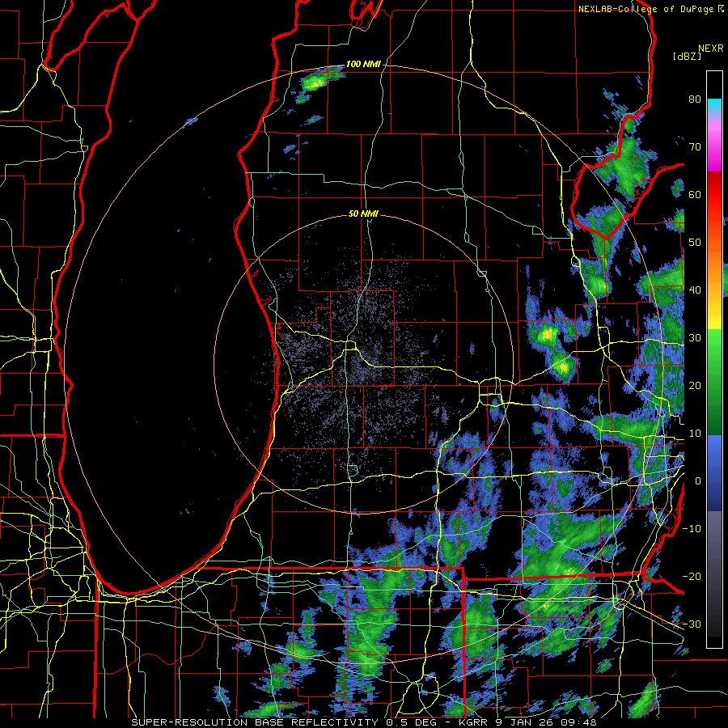Click the 70 dBZ scale value
Image resolution: width=728 pixels, height=728 pixels.
(695, 147)
